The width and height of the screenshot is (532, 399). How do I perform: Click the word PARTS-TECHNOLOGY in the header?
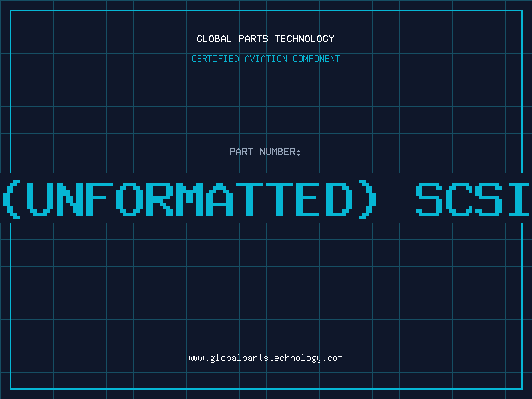pos(286,39)
